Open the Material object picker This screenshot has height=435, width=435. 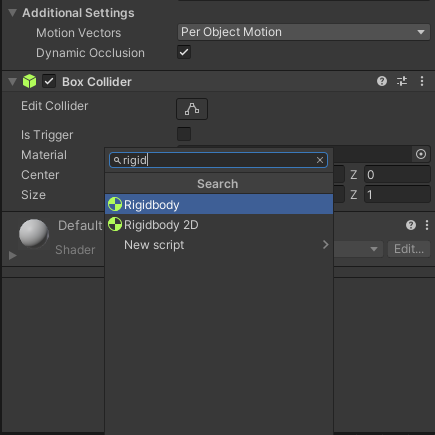click(421, 154)
